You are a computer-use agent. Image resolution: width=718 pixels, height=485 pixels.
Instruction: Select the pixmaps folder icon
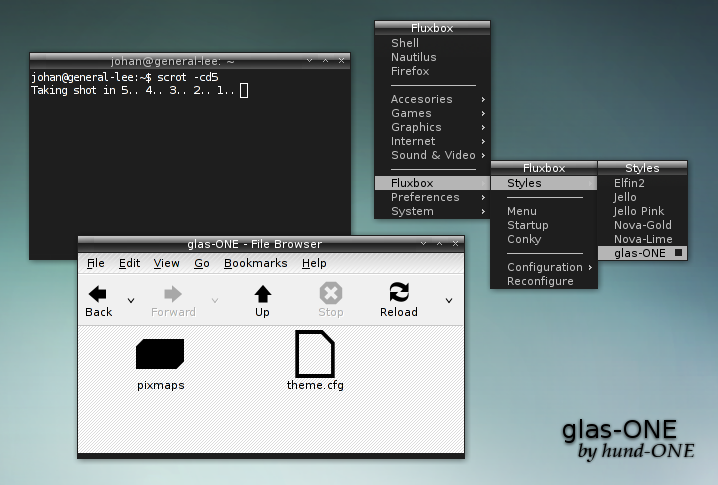160,354
